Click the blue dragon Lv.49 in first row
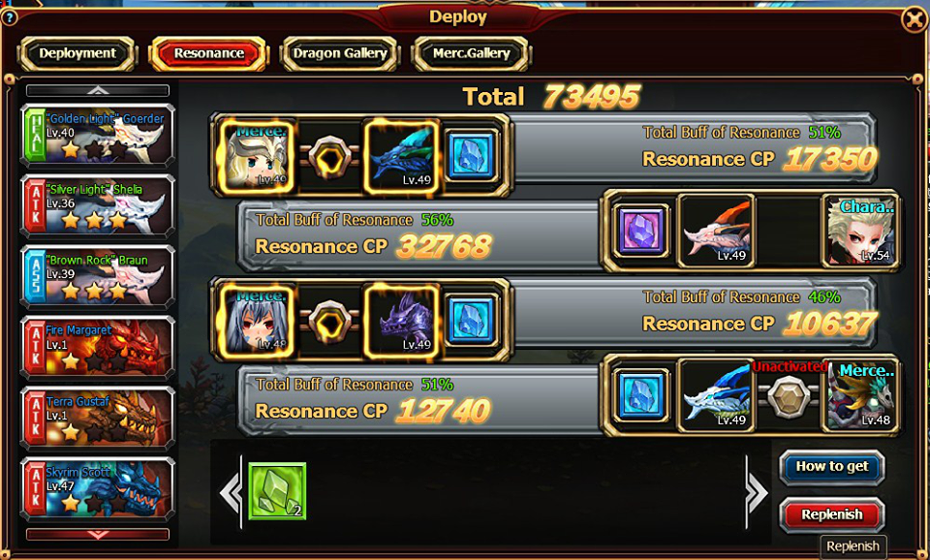Screen dimensions: 930x560 point(401,156)
